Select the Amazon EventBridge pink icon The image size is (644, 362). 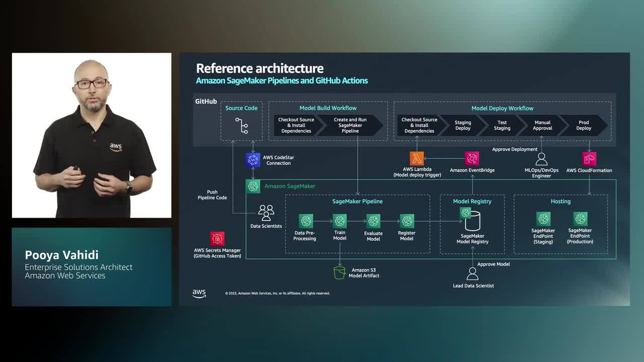point(472,158)
